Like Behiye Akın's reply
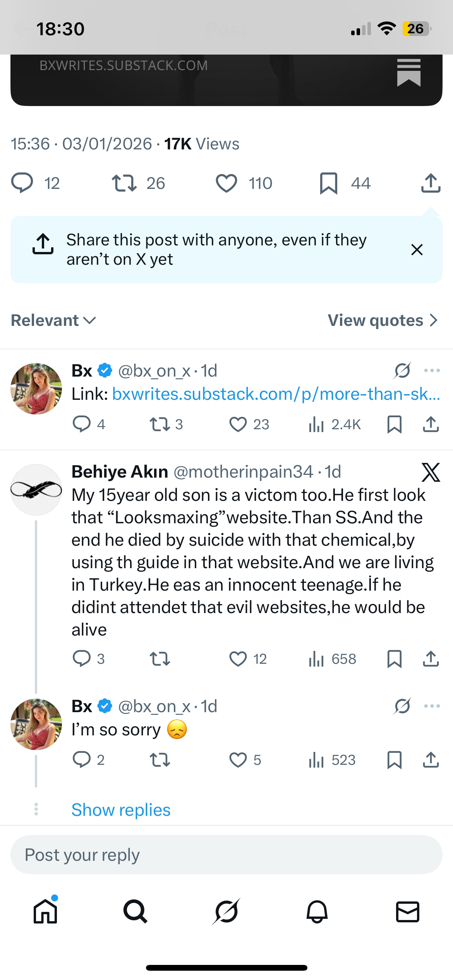Image resolution: width=453 pixels, height=980 pixels. click(x=238, y=659)
